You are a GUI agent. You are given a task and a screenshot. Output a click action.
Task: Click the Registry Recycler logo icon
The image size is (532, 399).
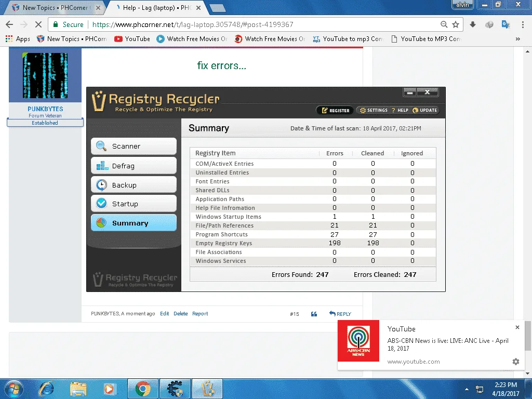(99, 101)
